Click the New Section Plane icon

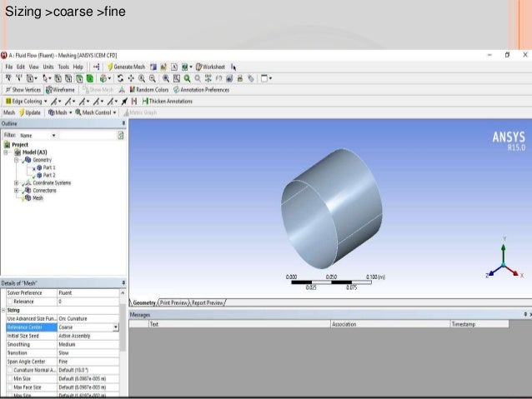(153, 67)
